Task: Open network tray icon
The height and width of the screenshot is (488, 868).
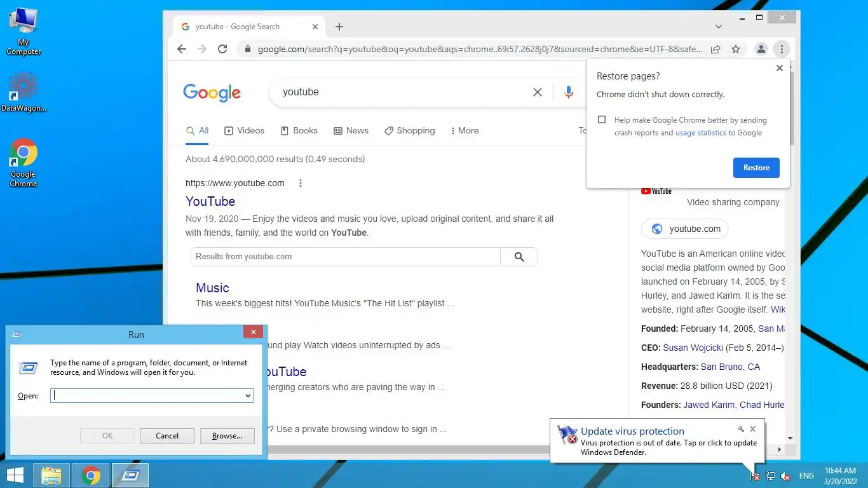Action: (770, 475)
